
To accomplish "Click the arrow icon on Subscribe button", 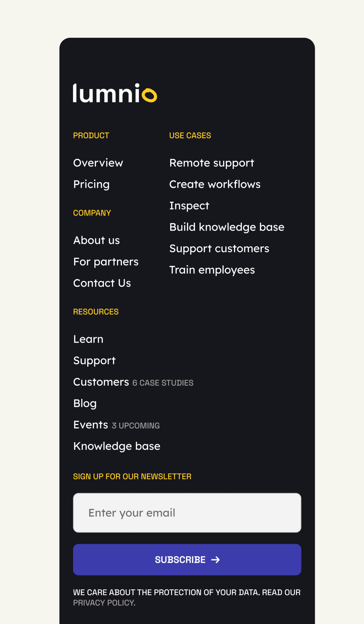I will pos(215,560).
